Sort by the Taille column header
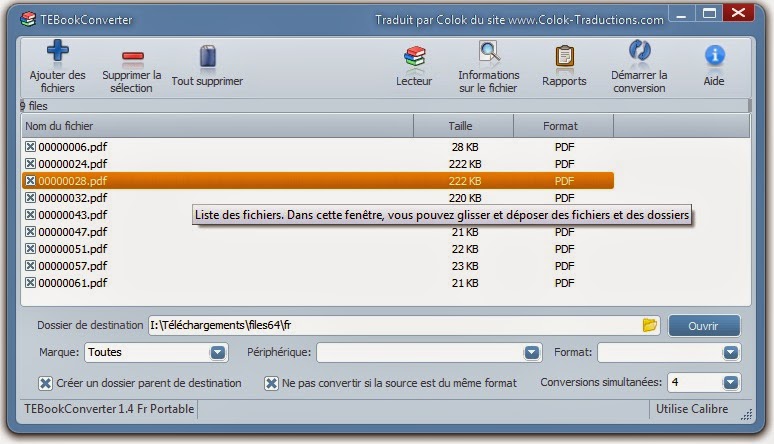 pyautogui.click(x=463, y=127)
